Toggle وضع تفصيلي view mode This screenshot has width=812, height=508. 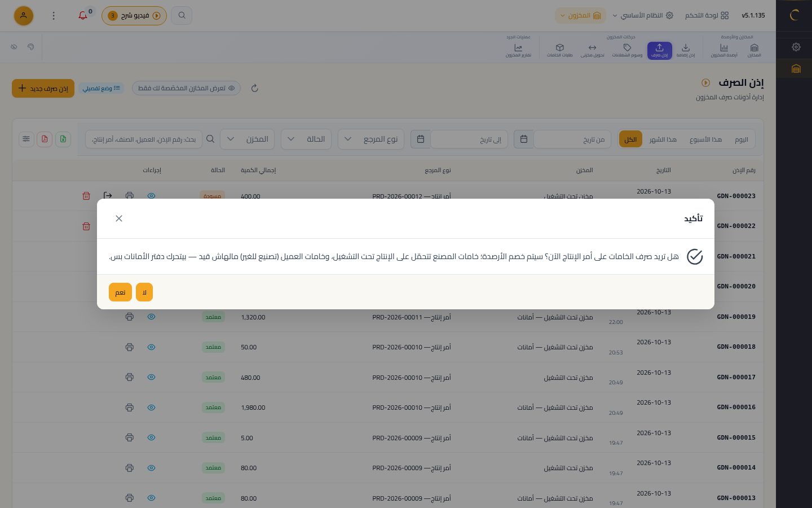point(101,88)
